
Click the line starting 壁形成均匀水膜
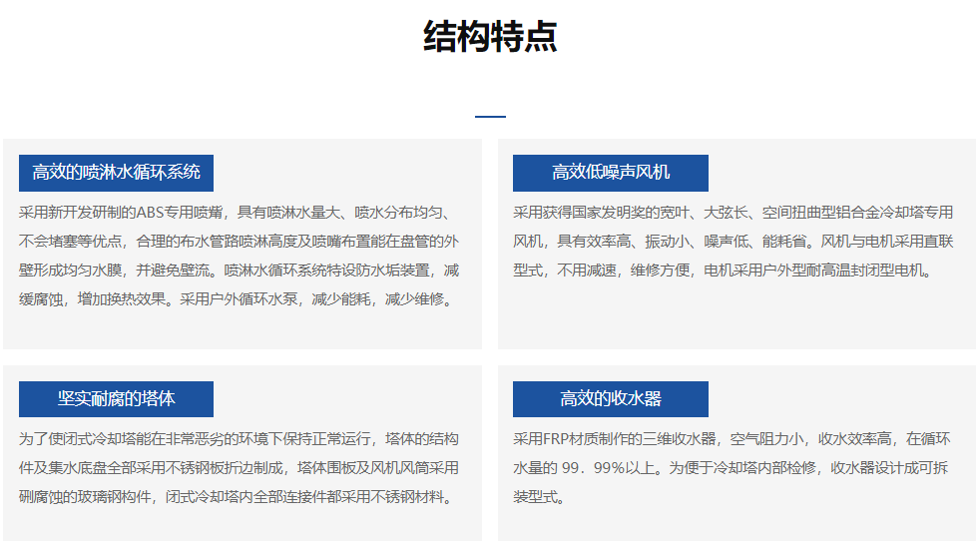(x=239, y=270)
